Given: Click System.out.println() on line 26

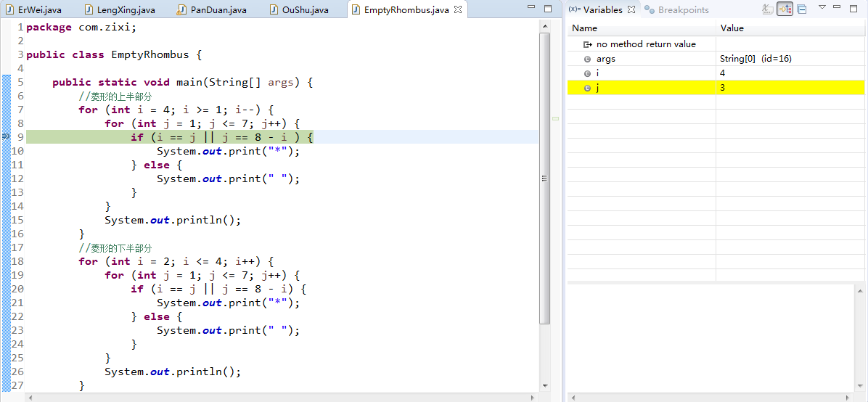Looking at the screenshot, I should tap(173, 372).
